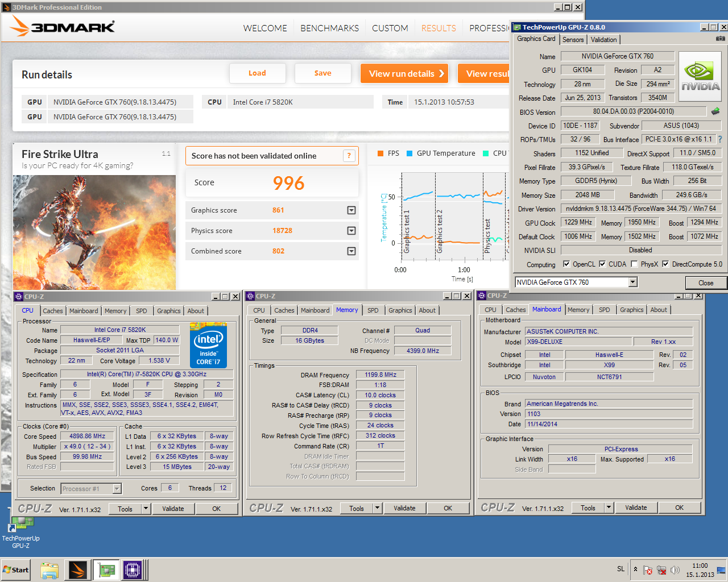This screenshot has height=582, width=728.
Task: Switch to the Sensors tab in GPU-Z
Action: click(x=573, y=40)
